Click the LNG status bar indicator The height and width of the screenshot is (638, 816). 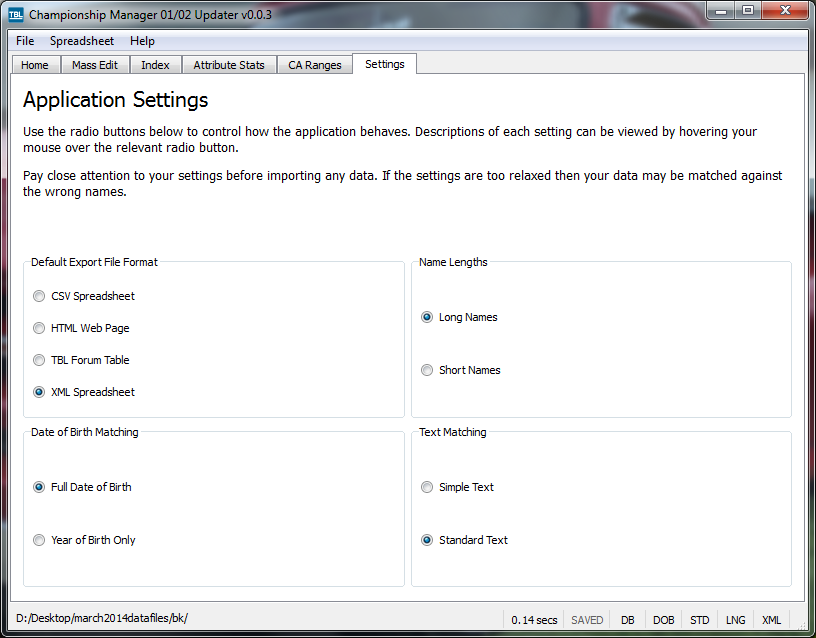(735, 620)
